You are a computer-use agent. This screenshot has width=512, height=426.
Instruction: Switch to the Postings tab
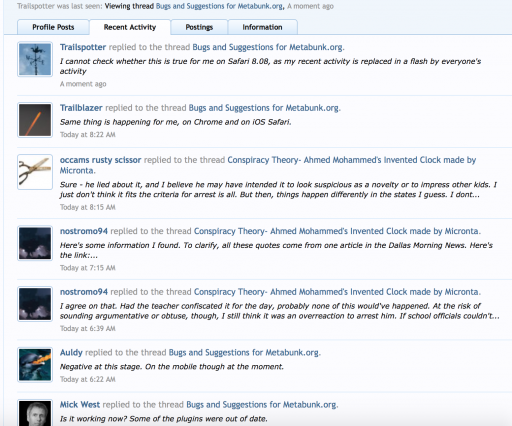coord(199,27)
